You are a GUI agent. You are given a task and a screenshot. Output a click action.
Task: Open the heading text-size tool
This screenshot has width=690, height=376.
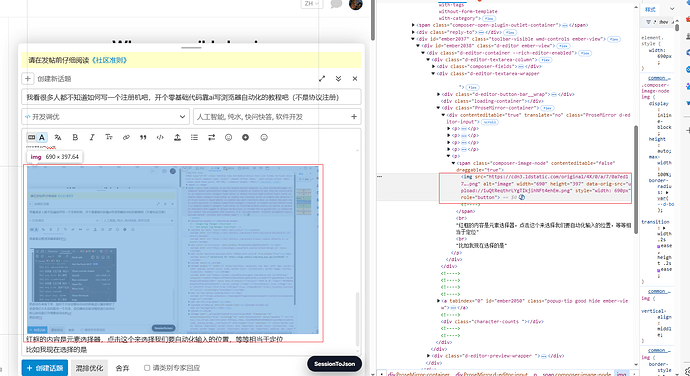tap(109, 137)
